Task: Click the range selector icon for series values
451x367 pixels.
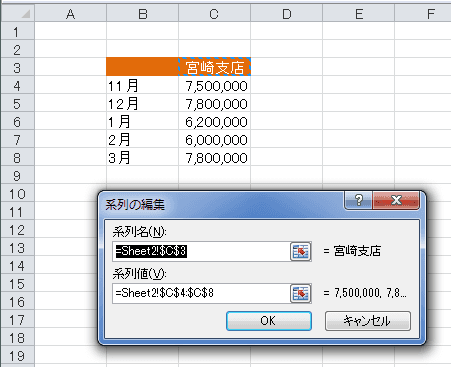Action: [x=301, y=293]
